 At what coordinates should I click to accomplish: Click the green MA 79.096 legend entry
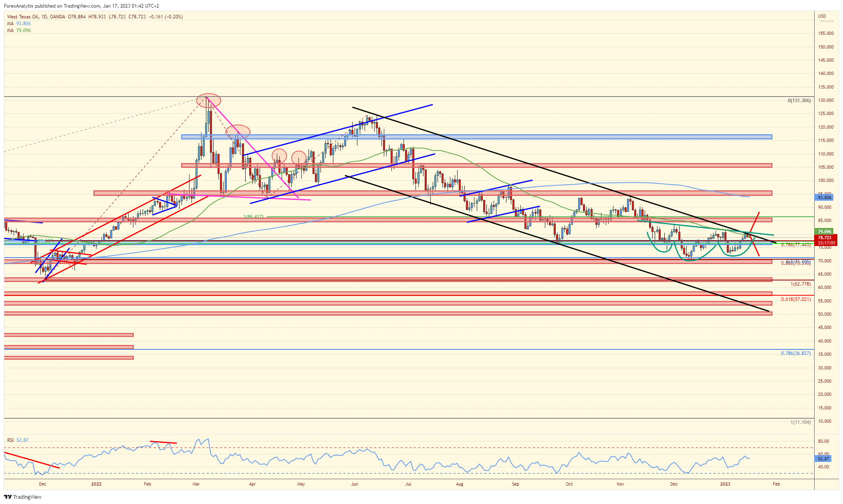click(x=19, y=30)
